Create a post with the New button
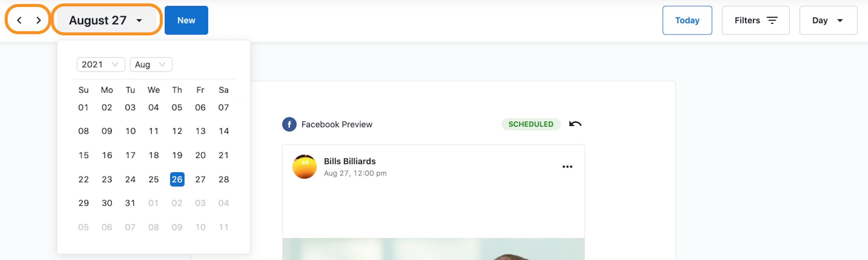Viewport: 868px width, 260px height. (186, 20)
